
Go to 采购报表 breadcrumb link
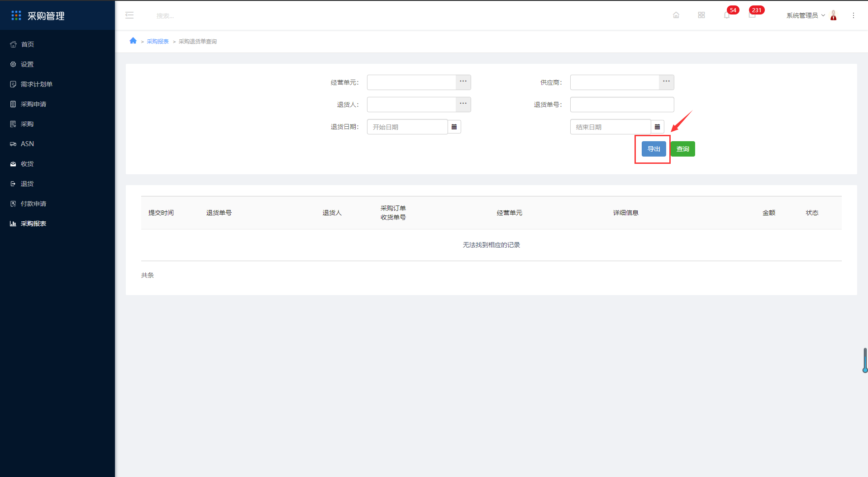click(x=157, y=41)
